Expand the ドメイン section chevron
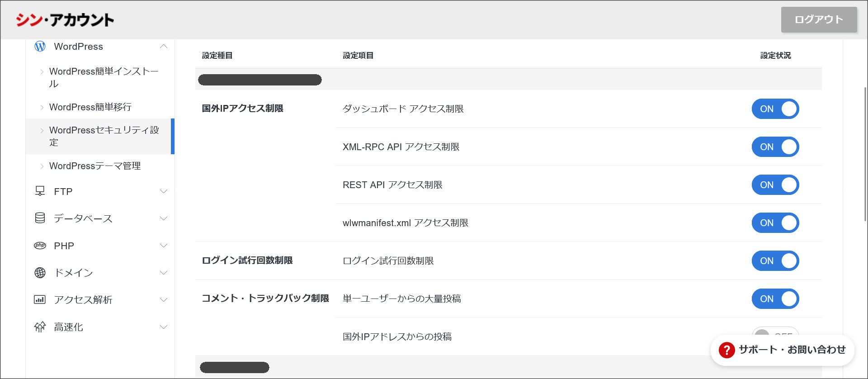The image size is (868, 379). pos(164,273)
